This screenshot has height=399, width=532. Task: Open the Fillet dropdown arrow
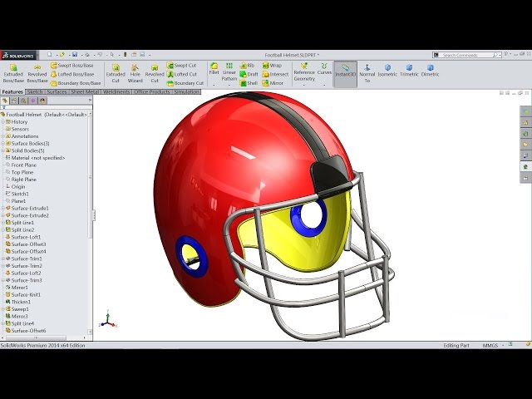coord(214,85)
